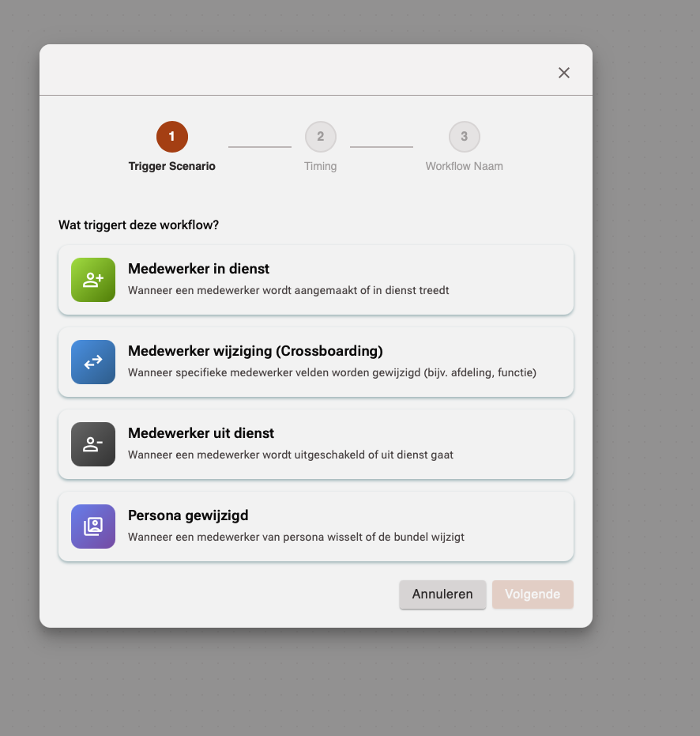Click text 'Wanneer een medewerker wordt uitgeschakeld of uit dienst gaat'
The image size is (700, 736).
(x=291, y=455)
